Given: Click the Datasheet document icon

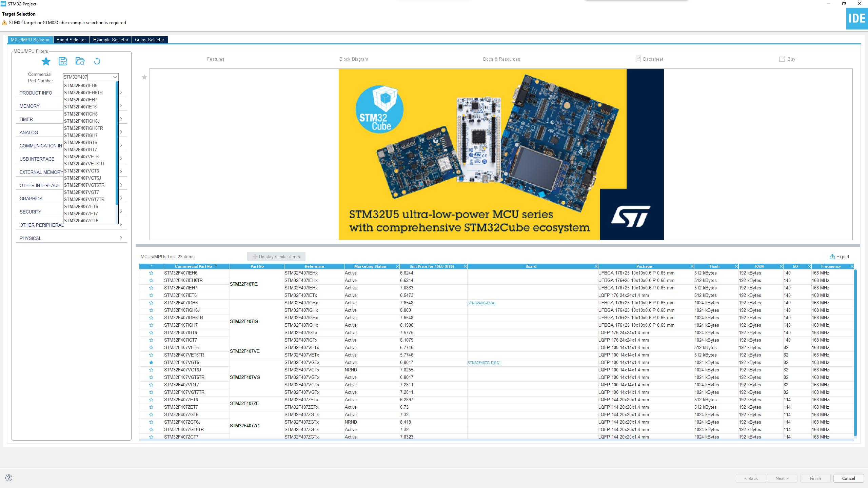Looking at the screenshot, I should pos(638,59).
